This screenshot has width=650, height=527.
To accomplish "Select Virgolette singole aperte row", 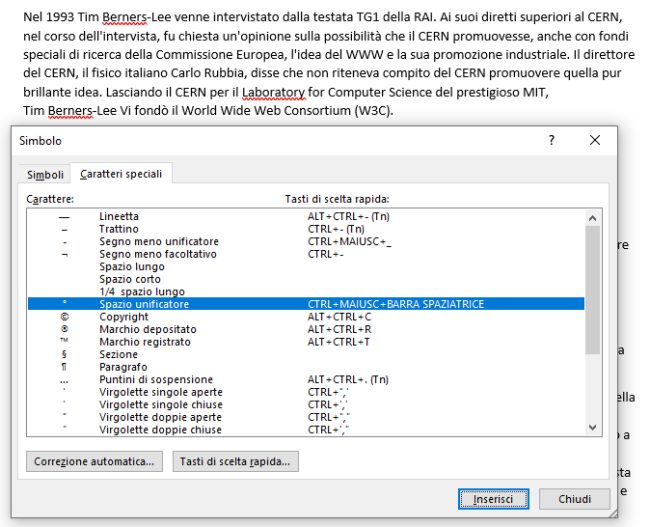I will coord(306,392).
